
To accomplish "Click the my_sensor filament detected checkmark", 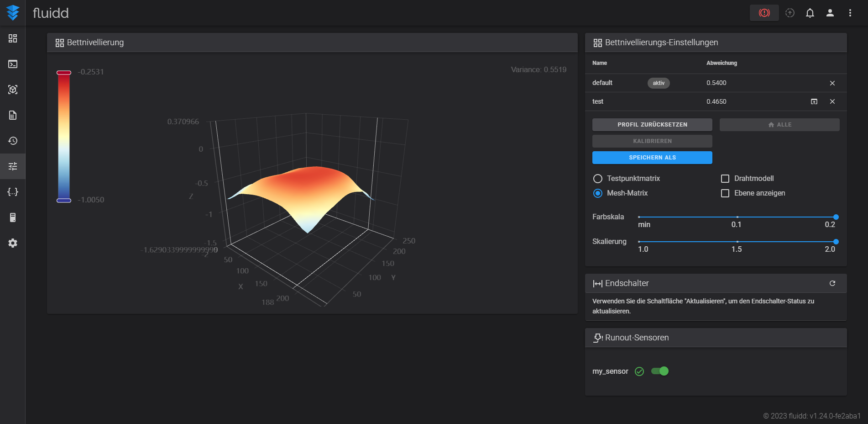I will coord(639,371).
